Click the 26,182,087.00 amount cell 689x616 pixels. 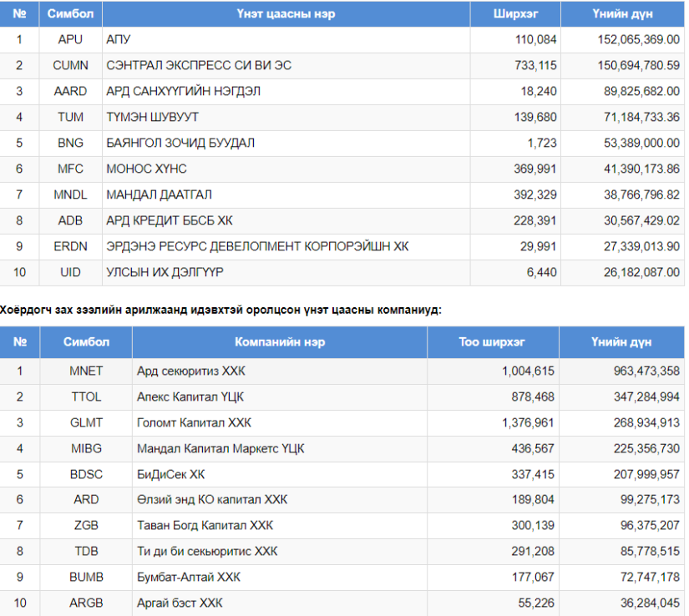tap(623, 273)
